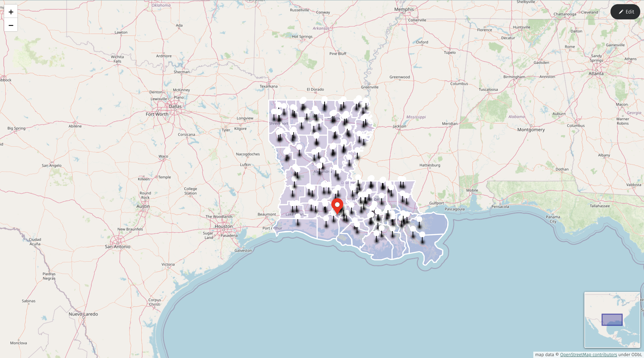Click the red location marker in Louisiana
Image resolution: width=644 pixels, height=358 pixels.
click(337, 206)
